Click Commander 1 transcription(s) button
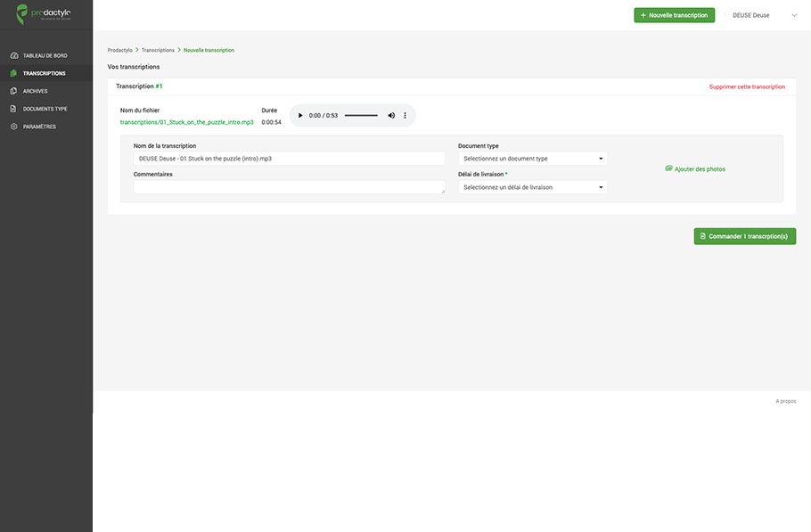Viewport: 811px width, 532px height. (744, 236)
